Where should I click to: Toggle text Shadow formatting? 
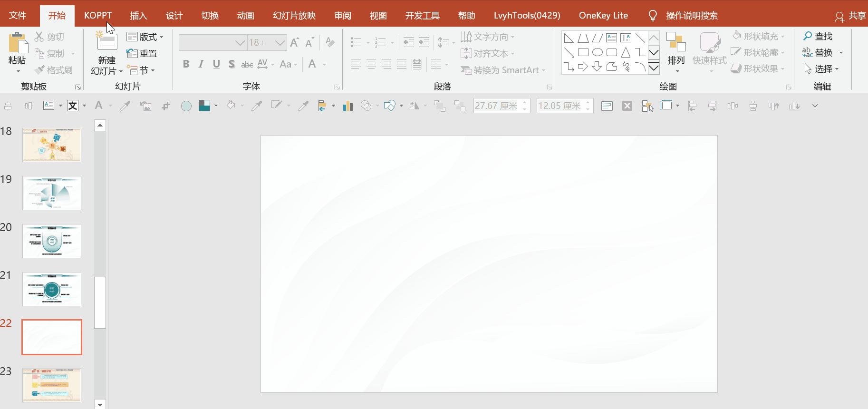point(231,64)
